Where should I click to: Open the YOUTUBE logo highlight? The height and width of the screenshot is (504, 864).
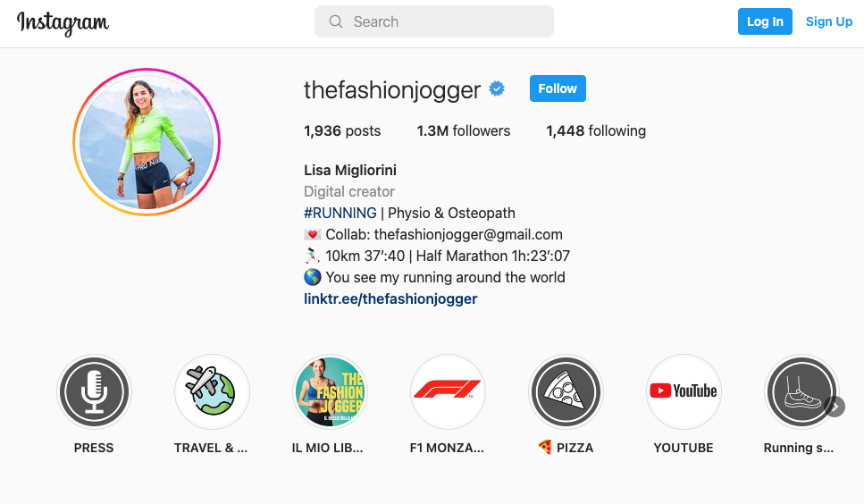684,391
